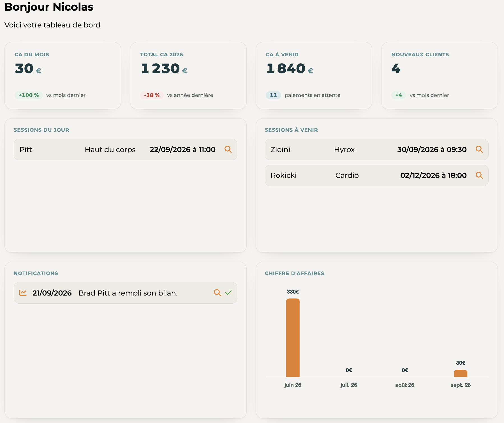The image size is (504, 423).
Task: Click the juin 26 bar in revenue chart
Action: click(293, 338)
